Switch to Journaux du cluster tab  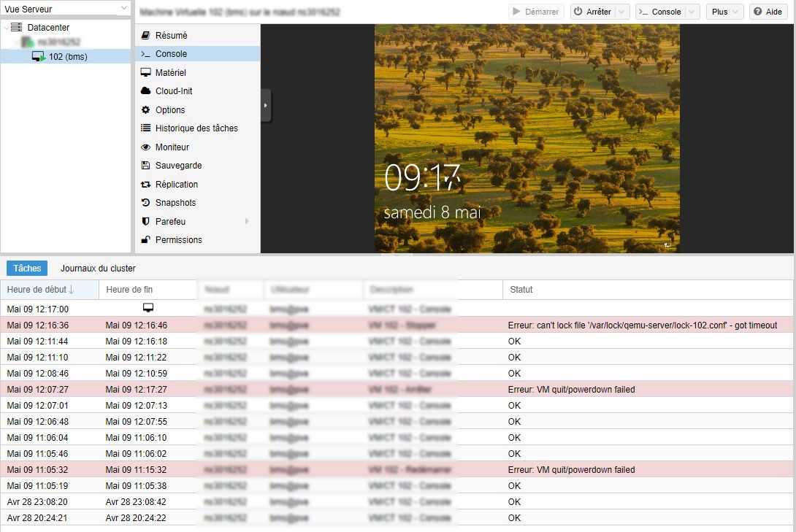(x=98, y=269)
